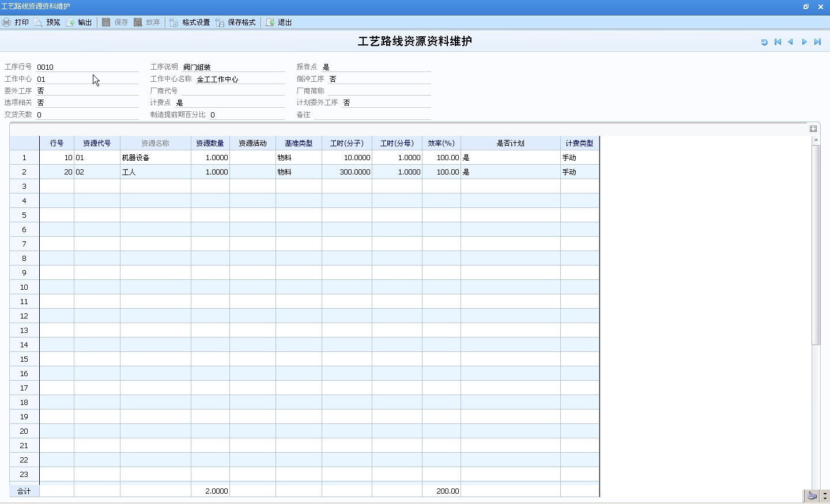Click 手动 计费类型 cell in 工人 row
This screenshot has height=504, width=830.
pyautogui.click(x=580, y=172)
